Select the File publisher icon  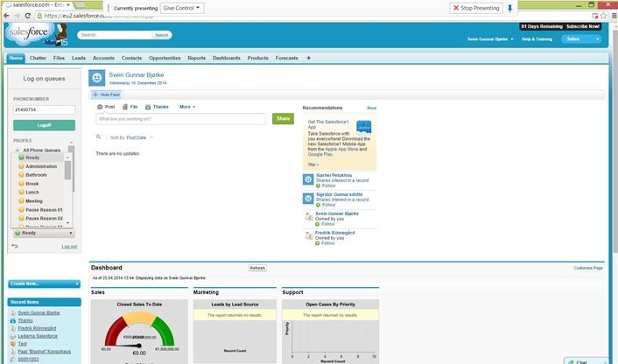pos(125,107)
